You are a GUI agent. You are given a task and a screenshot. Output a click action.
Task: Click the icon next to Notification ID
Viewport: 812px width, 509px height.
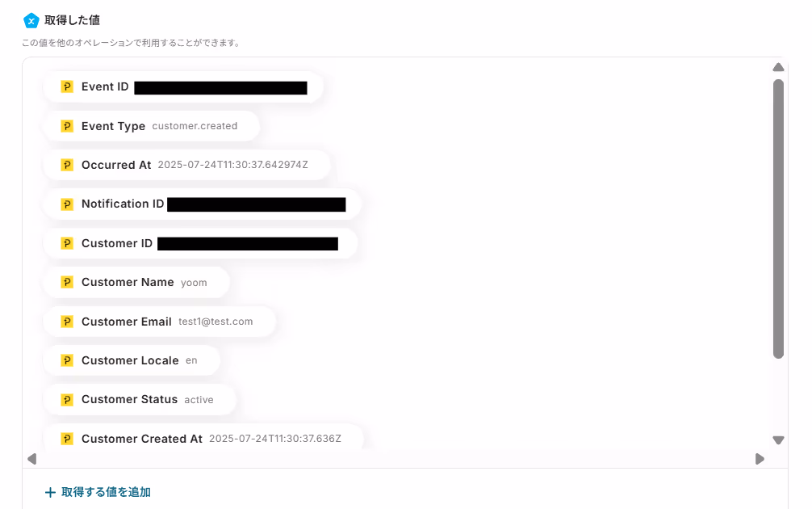[x=67, y=204]
